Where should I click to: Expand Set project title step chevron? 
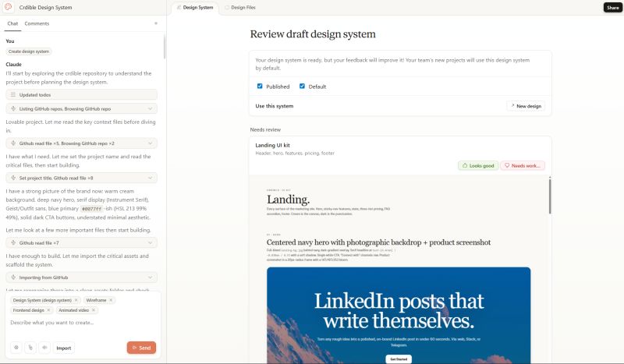[x=150, y=178]
